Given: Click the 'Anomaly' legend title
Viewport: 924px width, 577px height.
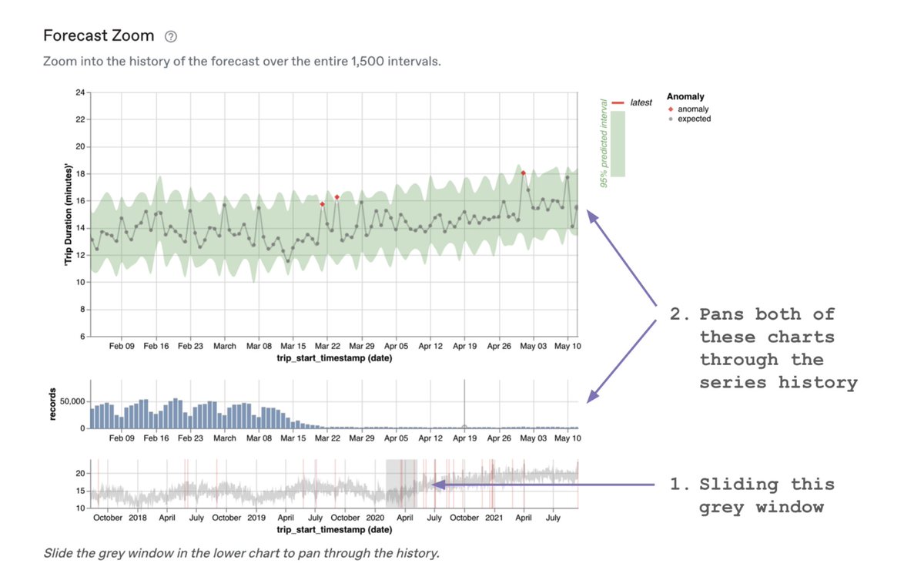Looking at the screenshot, I should point(685,97).
